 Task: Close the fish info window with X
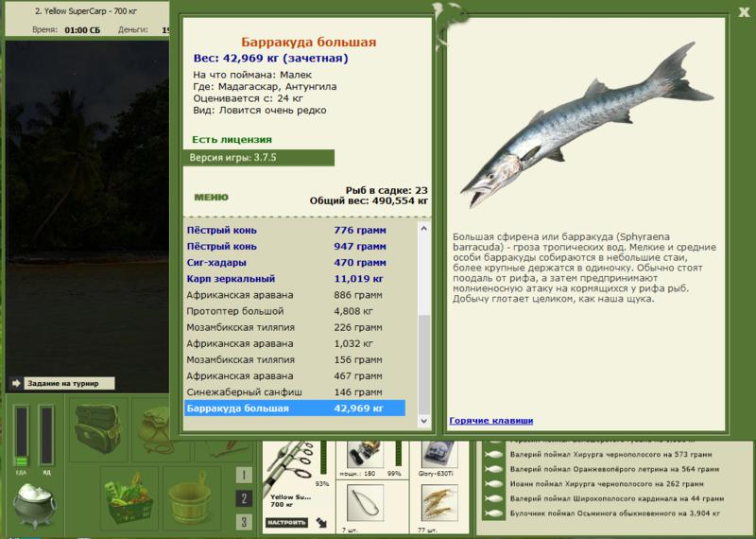(x=744, y=12)
